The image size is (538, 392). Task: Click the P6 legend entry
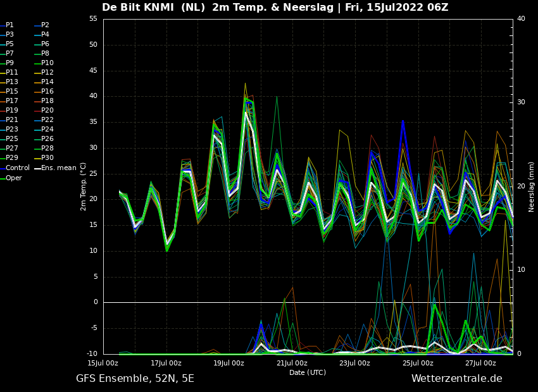[x=42, y=44]
